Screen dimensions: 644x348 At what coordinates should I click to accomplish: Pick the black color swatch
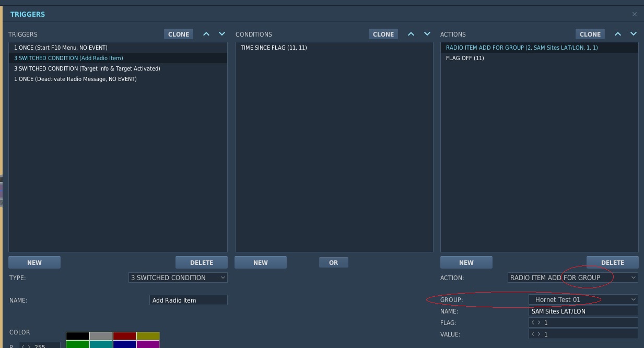point(77,336)
